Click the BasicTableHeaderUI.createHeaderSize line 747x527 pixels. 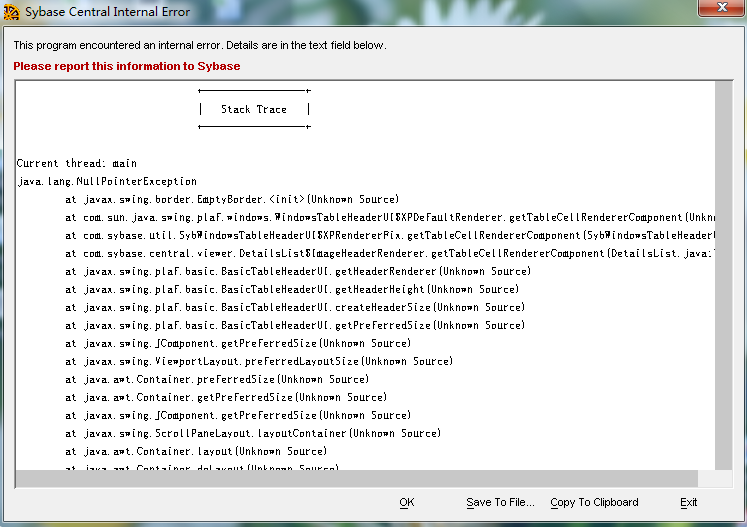point(295,308)
